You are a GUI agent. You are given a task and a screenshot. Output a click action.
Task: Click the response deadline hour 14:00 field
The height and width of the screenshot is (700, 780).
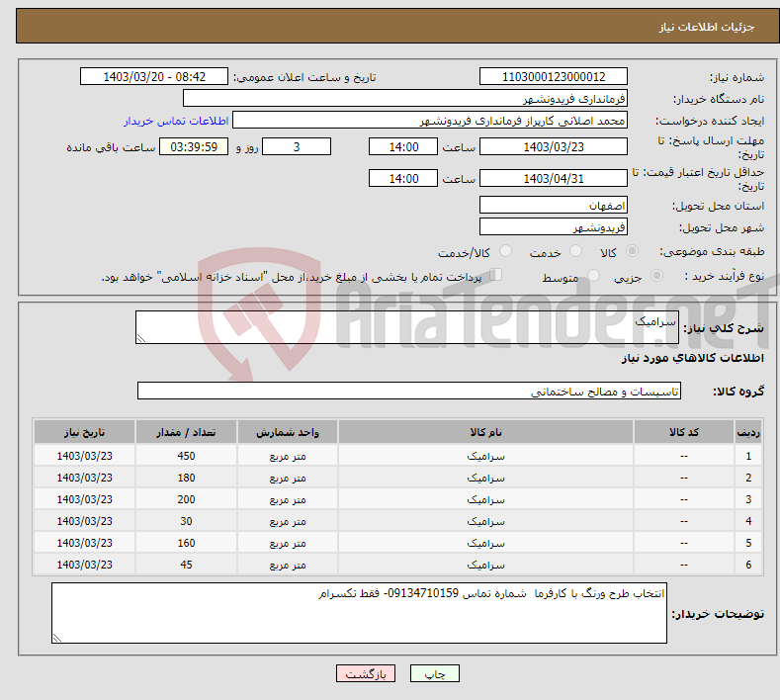click(x=403, y=146)
